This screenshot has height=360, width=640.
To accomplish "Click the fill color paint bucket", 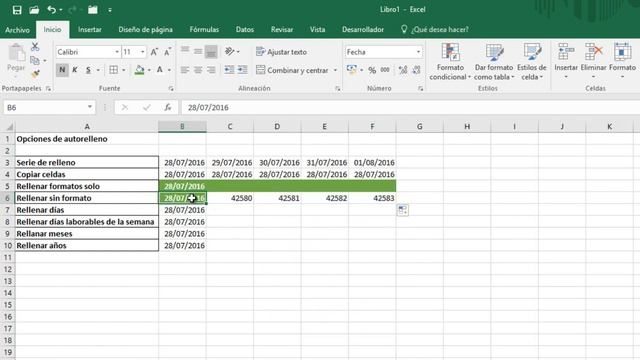I will click(139, 70).
